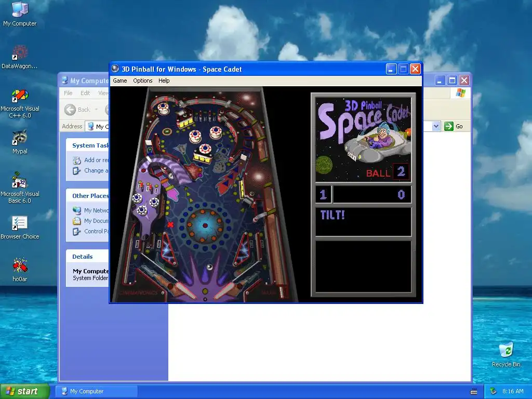532x399 pixels.
Task: Collapse the Details panel header
Action: (x=87, y=257)
